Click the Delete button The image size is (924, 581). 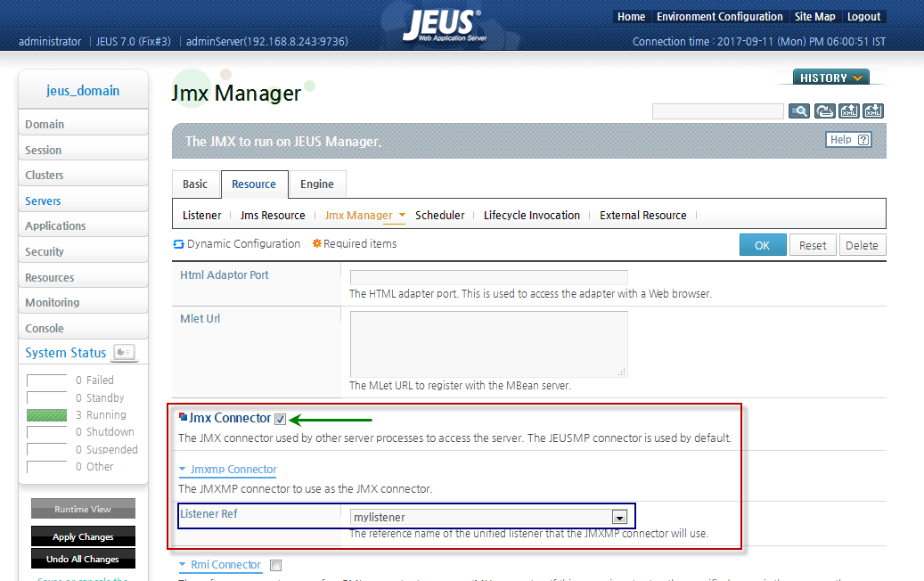pyautogui.click(x=862, y=245)
